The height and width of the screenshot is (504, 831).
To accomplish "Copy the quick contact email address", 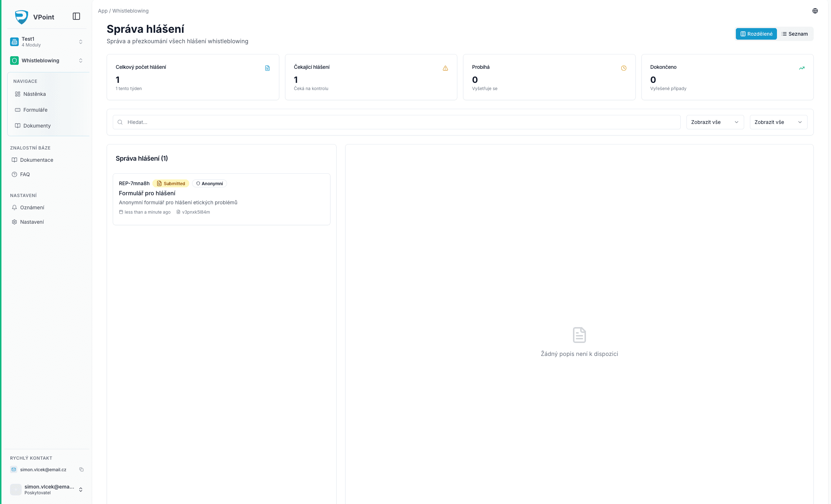I will [x=81, y=469].
